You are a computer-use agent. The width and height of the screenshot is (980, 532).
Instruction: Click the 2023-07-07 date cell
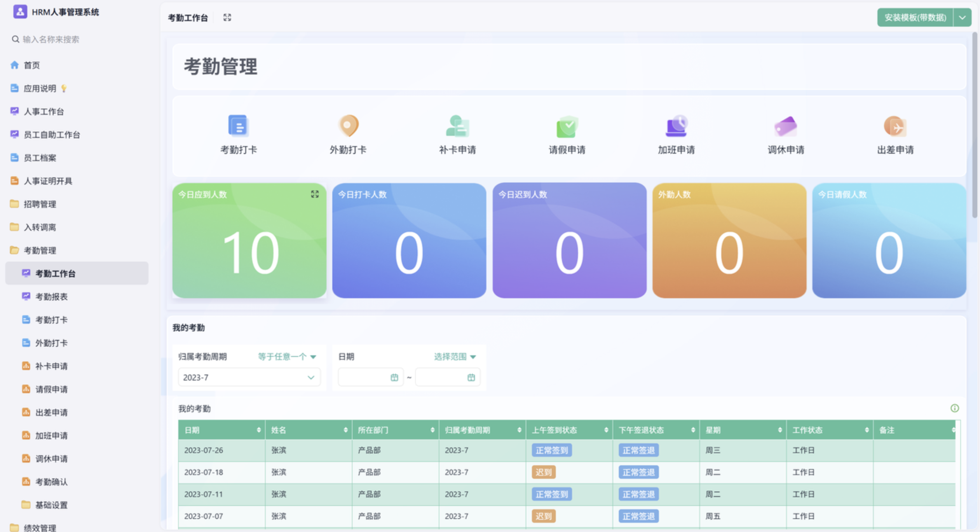222,516
